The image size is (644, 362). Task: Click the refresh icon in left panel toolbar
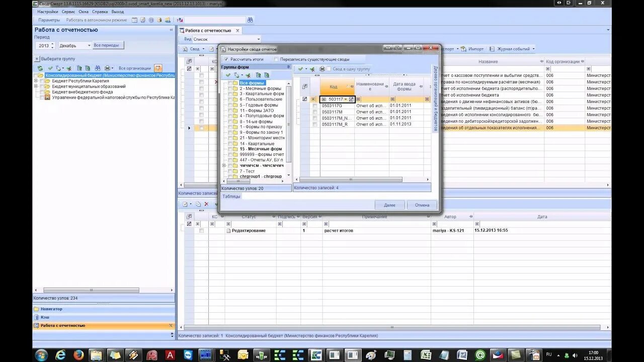[40, 68]
